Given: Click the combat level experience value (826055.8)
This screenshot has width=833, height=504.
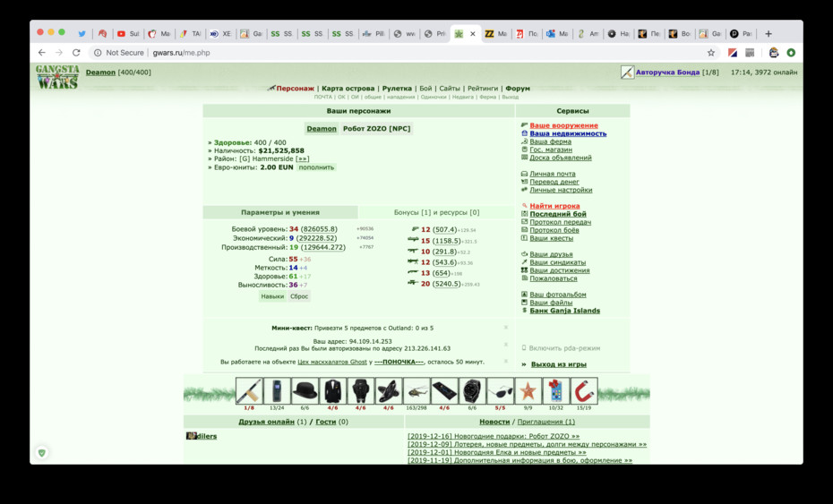Looking at the screenshot, I should [x=319, y=229].
